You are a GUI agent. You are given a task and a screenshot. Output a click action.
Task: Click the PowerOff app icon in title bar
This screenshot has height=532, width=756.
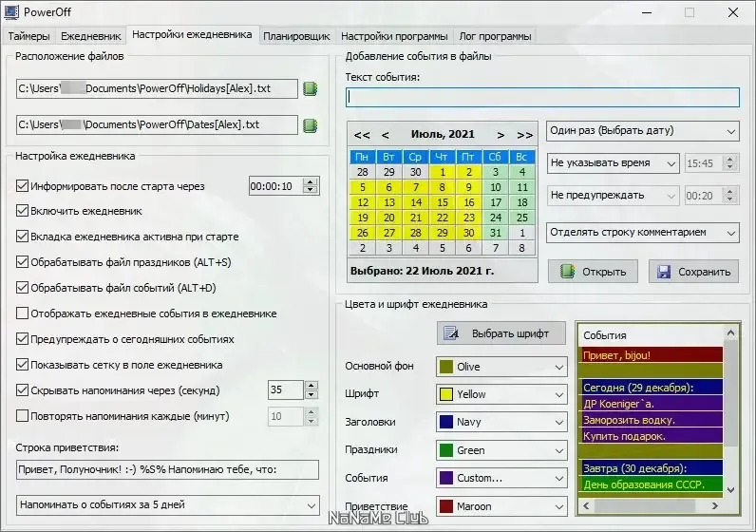click(11, 12)
